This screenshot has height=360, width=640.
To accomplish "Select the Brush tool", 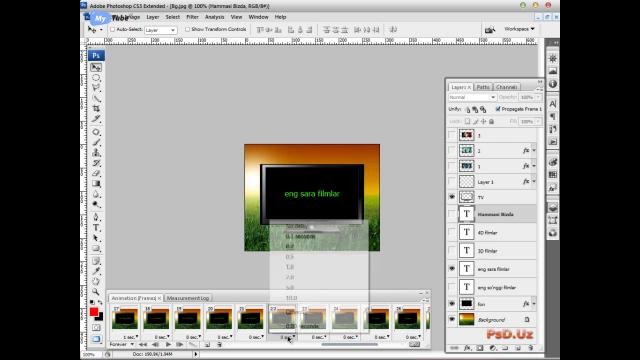I will pyautogui.click(x=96, y=142).
